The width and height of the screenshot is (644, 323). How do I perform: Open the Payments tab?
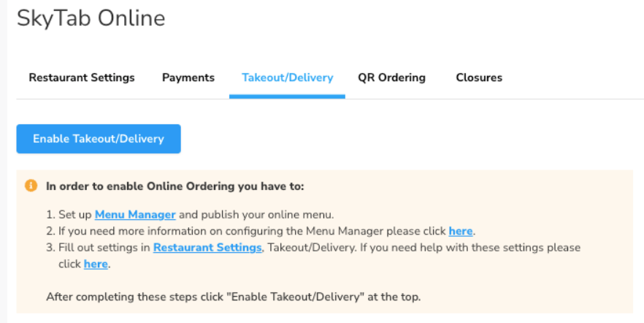point(188,77)
